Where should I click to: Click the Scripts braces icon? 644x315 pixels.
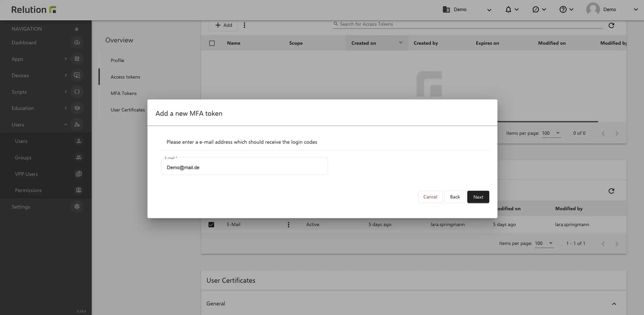point(77,92)
